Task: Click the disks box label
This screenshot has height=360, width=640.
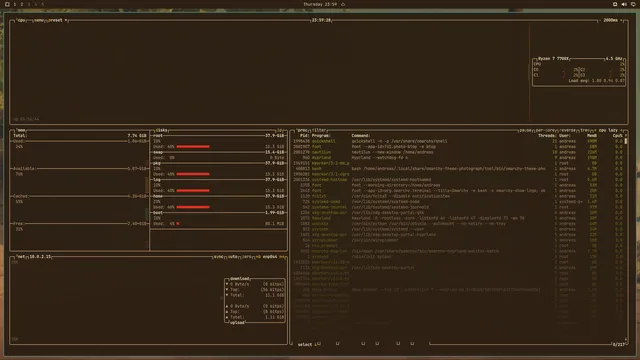Action: click(162, 130)
